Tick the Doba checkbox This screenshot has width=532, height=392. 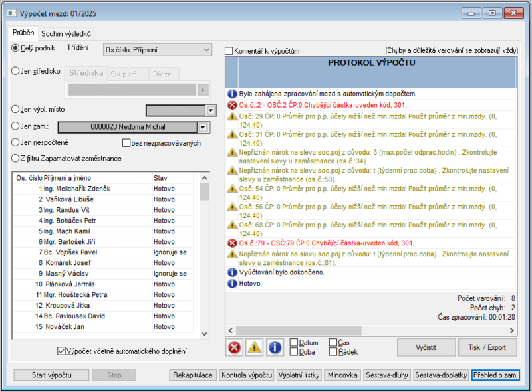coord(294,352)
